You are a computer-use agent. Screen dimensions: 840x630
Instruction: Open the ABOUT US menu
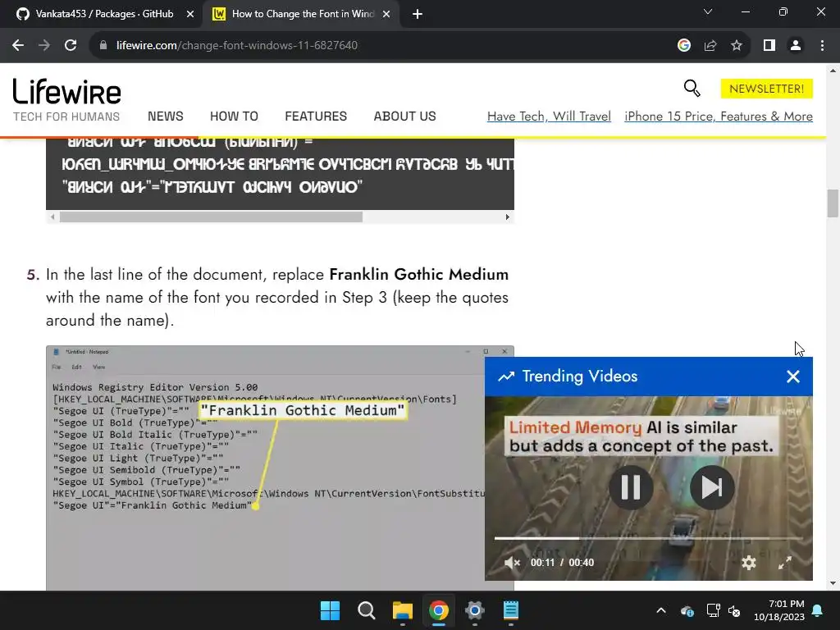pyautogui.click(x=405, y=116)
